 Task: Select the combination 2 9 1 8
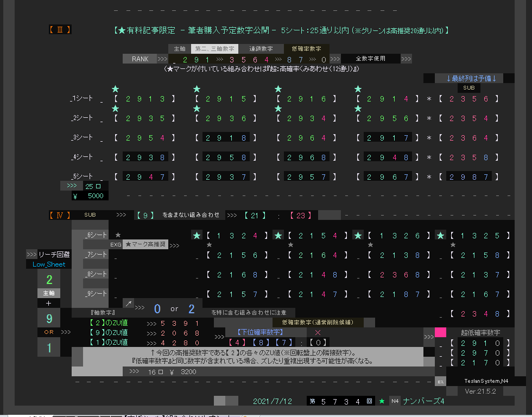tap(226, 138)
